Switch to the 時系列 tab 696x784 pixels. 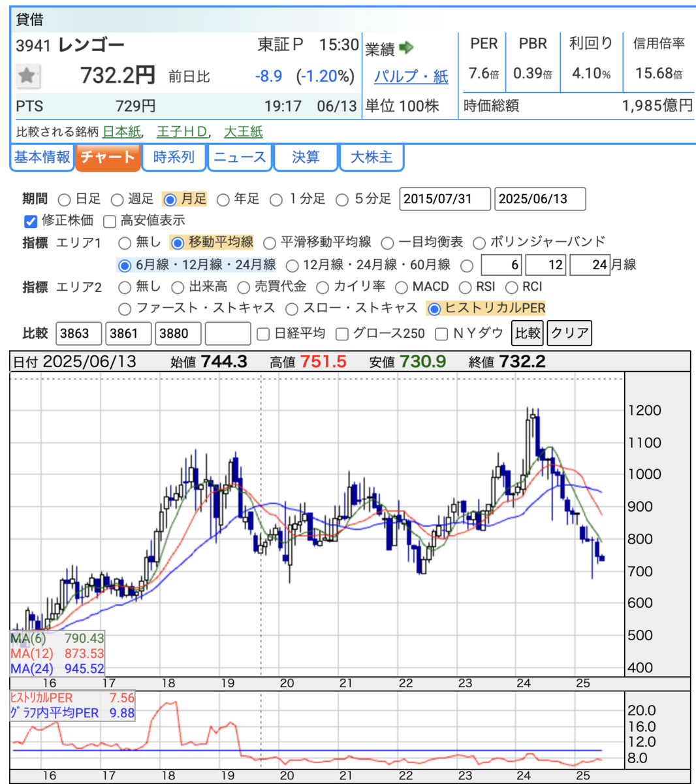click(174, 157)
